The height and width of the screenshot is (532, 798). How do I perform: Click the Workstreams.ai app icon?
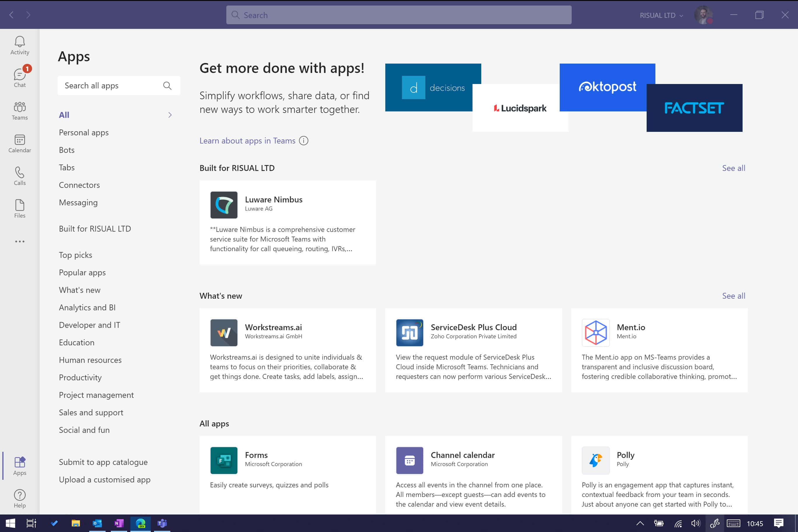224,332
